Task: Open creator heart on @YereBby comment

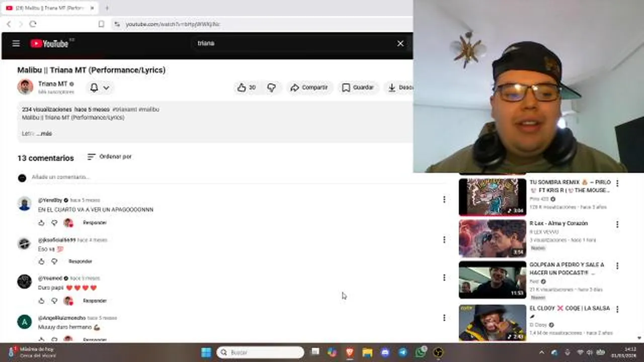Action: 68,223
